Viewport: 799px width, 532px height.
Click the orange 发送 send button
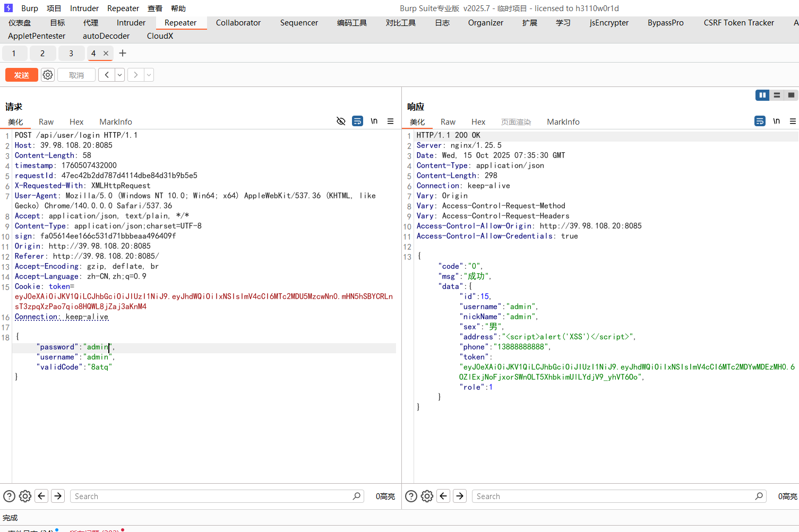pyautogui.click(x=22, y=75)
